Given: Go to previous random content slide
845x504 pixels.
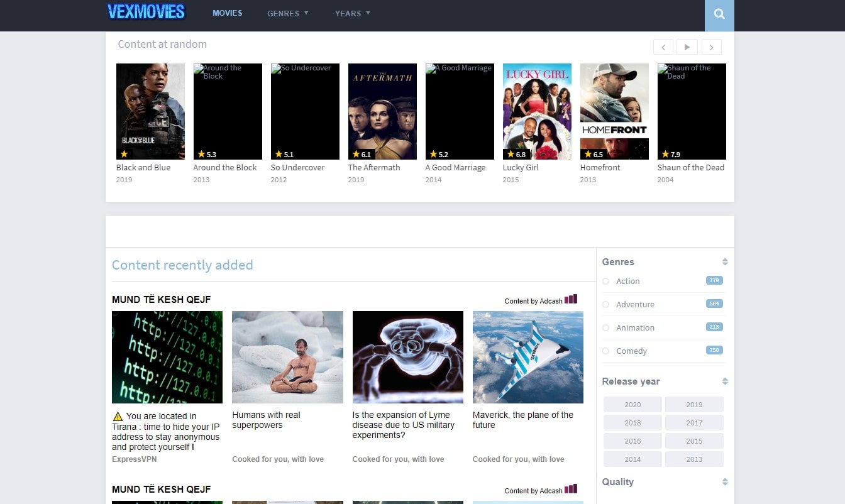Looking at the screenshot, I should pos(663,47).
